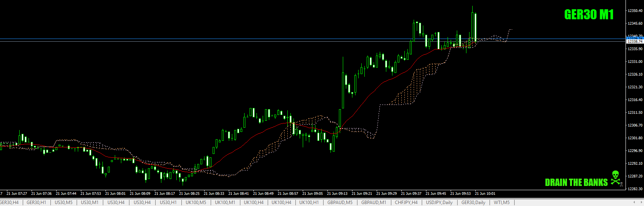Click the 21 Jun 08:09 time label
644x206 pixels.
[140, 194]
